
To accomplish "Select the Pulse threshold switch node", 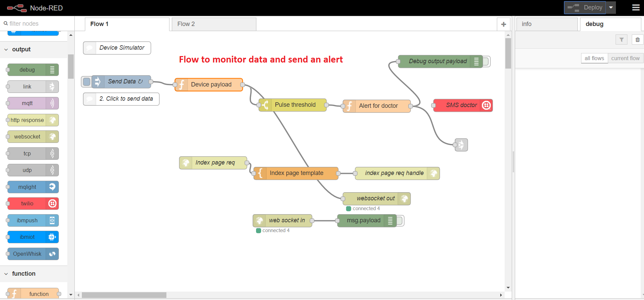I will pos(293,105).
